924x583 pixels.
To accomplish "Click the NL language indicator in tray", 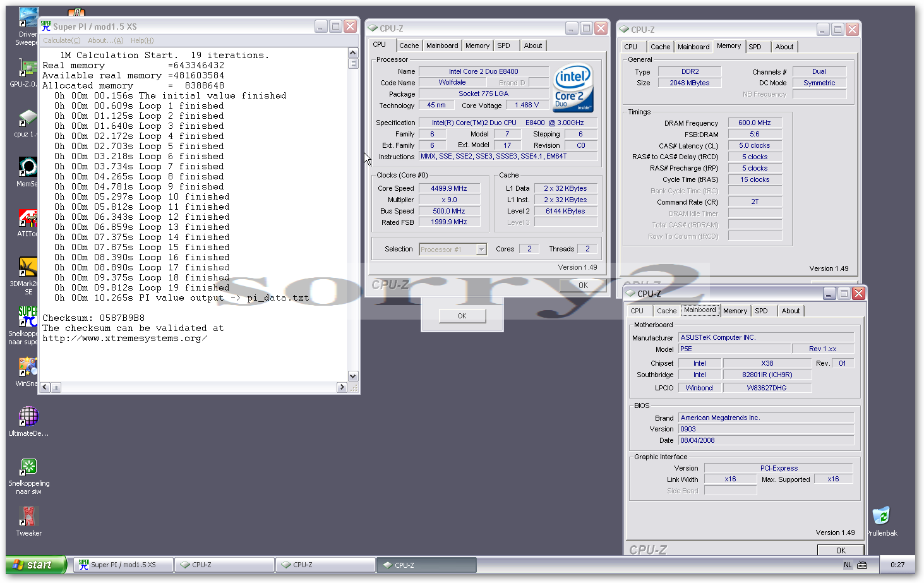I will tap(848, 565).
